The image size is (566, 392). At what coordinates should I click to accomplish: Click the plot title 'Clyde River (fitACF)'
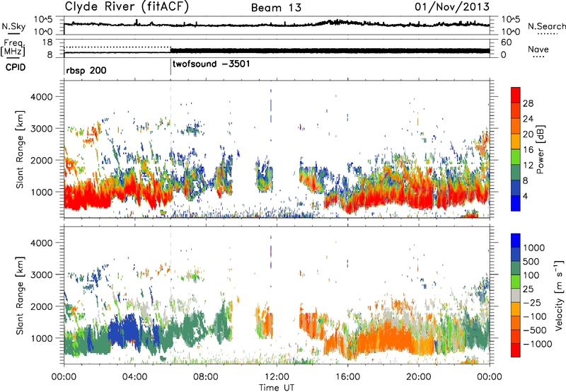(127, 6)
